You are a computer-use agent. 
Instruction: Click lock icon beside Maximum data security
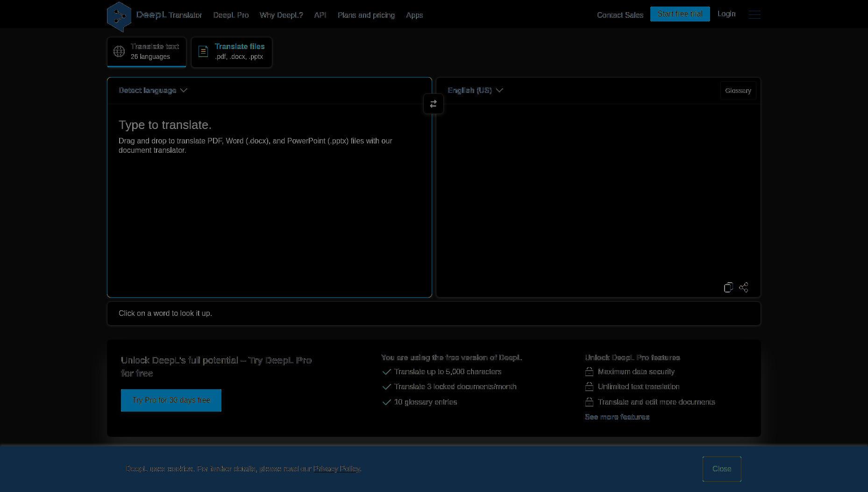click(589, 372)
